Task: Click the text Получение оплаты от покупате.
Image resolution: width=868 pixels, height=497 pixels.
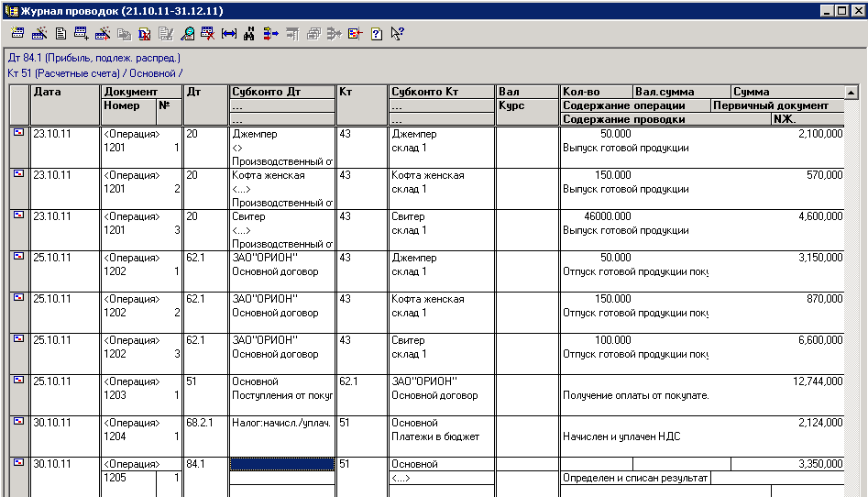Action: [x=635, y=395]
